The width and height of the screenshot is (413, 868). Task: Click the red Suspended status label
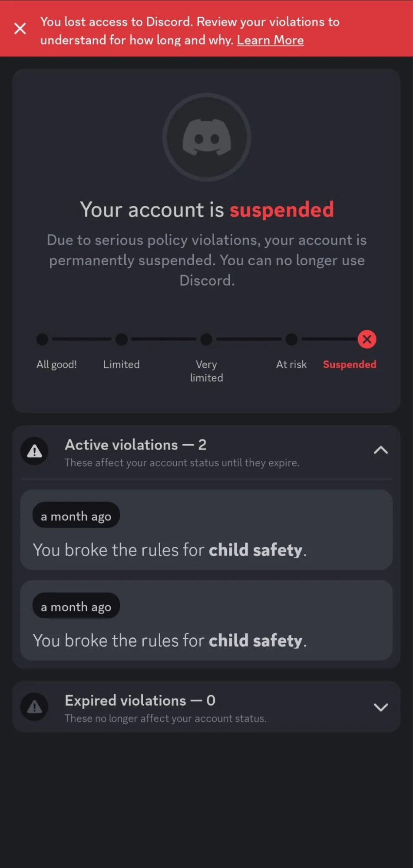coord(349,364)
